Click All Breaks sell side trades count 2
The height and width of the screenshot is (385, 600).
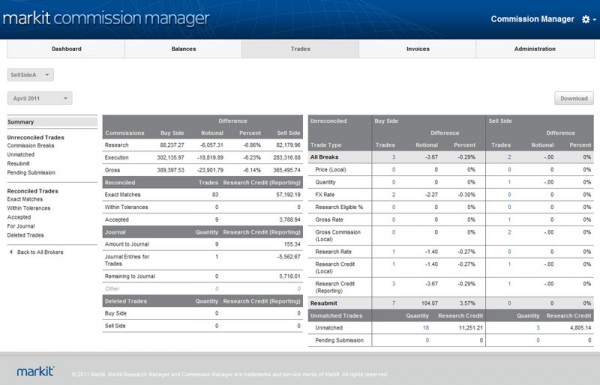[509, 157]
